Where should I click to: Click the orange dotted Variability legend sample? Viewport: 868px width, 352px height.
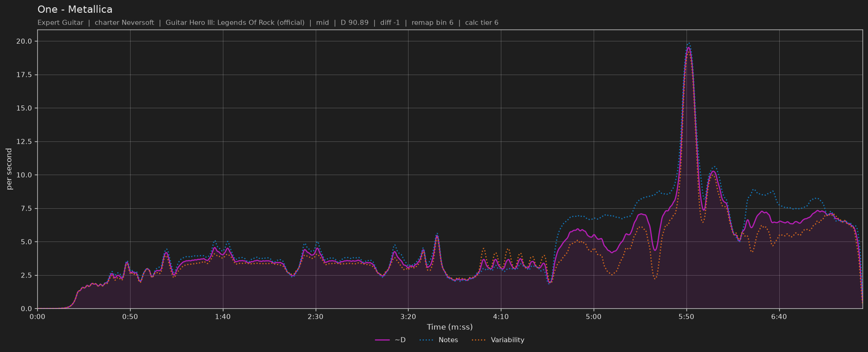point(479,340)
